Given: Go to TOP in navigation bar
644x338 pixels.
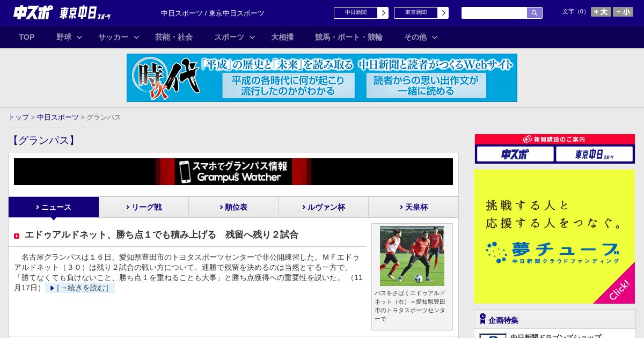Looking at the screenshot, I should coord(27,37).
